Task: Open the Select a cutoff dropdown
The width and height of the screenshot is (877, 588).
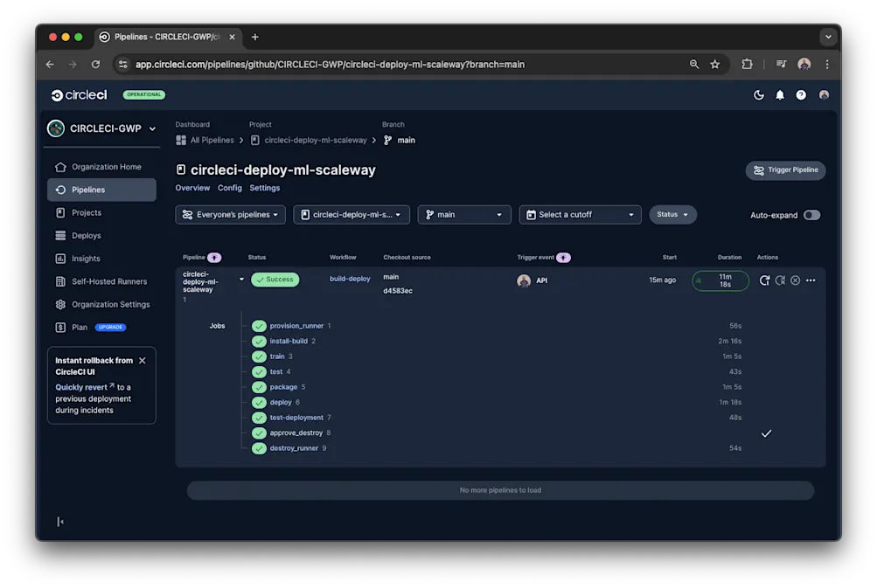Action: click(580, 214)
